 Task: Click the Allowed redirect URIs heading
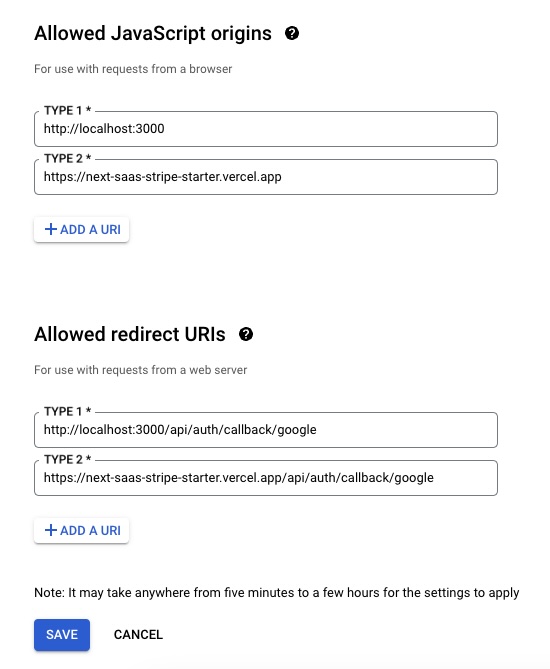tap(130, 334)
